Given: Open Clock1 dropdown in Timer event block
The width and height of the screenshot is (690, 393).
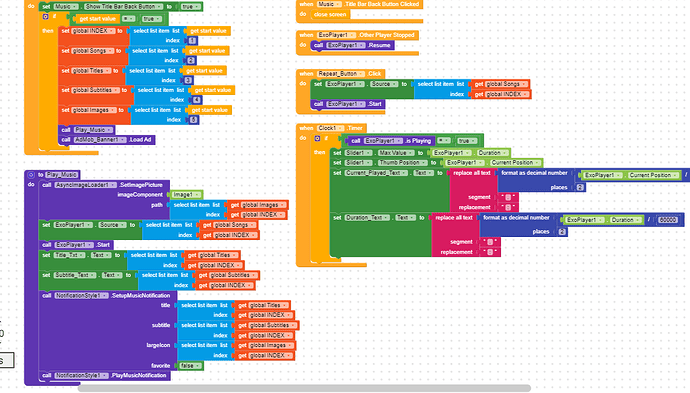Looking at the screenshot, I should 330,128.
